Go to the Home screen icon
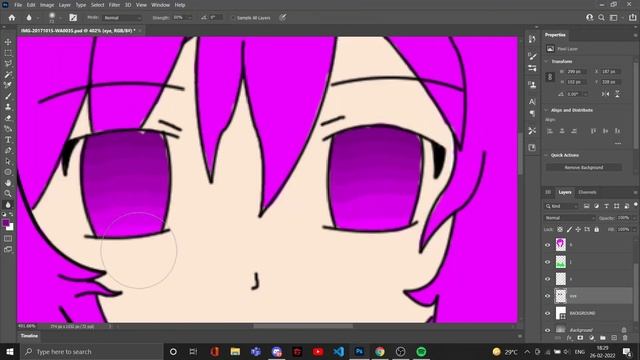Screen dimensions: 640x360 (11, 18)
